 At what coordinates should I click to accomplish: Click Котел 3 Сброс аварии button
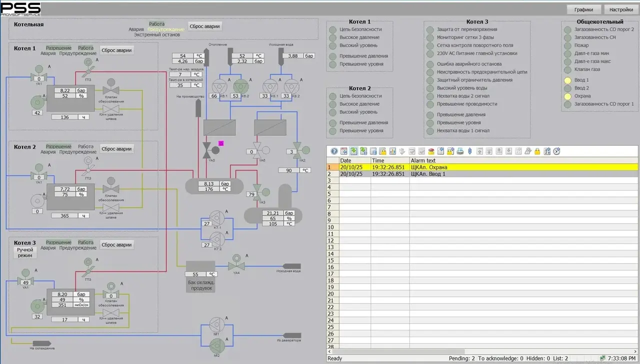pos(116,245)
